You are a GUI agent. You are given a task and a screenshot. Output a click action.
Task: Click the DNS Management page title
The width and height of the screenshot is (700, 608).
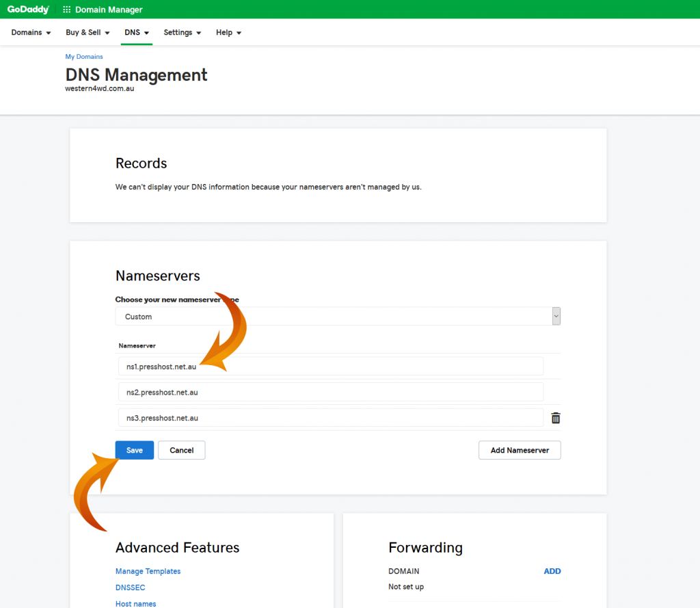click(136, 75)
